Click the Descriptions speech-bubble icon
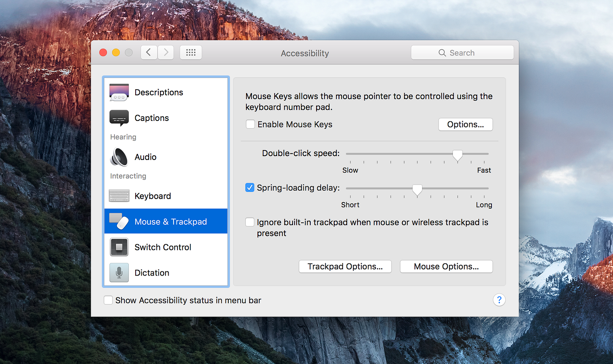 [119, 92]
